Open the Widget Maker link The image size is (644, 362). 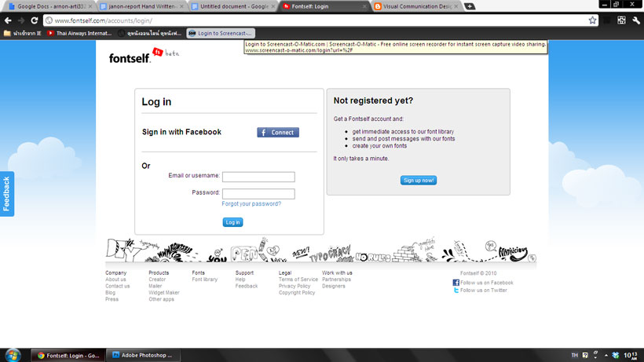164,292
